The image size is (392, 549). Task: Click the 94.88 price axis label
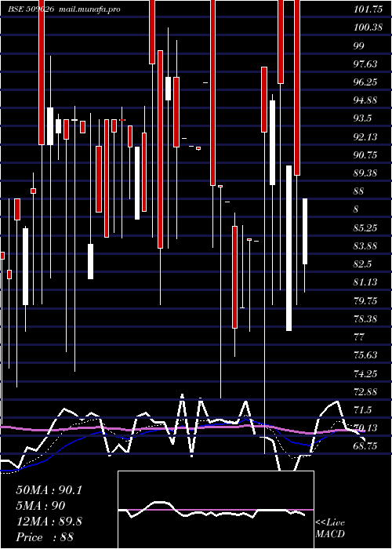point(365,100)
